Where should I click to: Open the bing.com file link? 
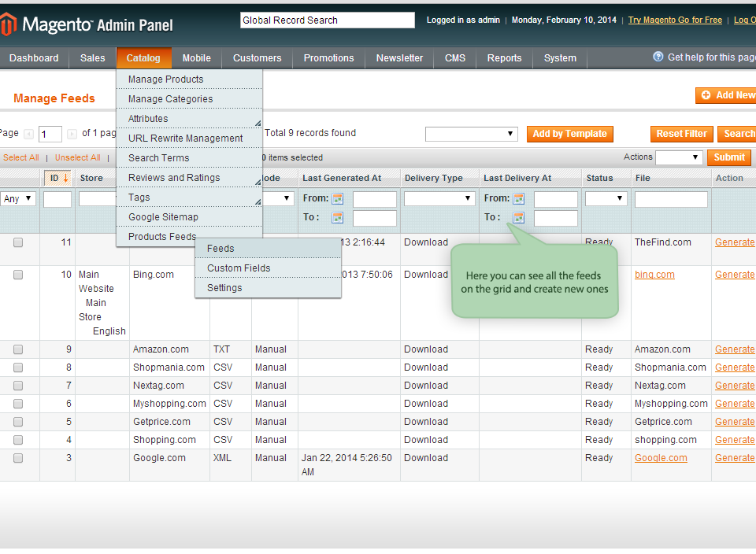(654, 275)
